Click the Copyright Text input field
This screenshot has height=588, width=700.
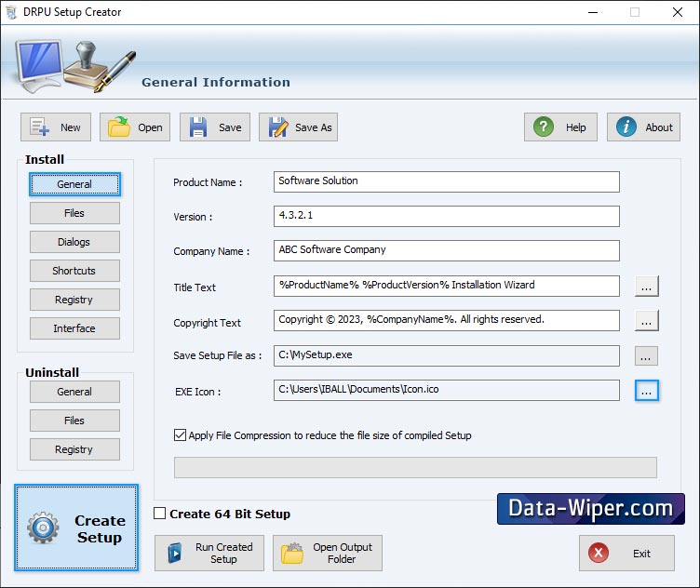click(447, 320)
